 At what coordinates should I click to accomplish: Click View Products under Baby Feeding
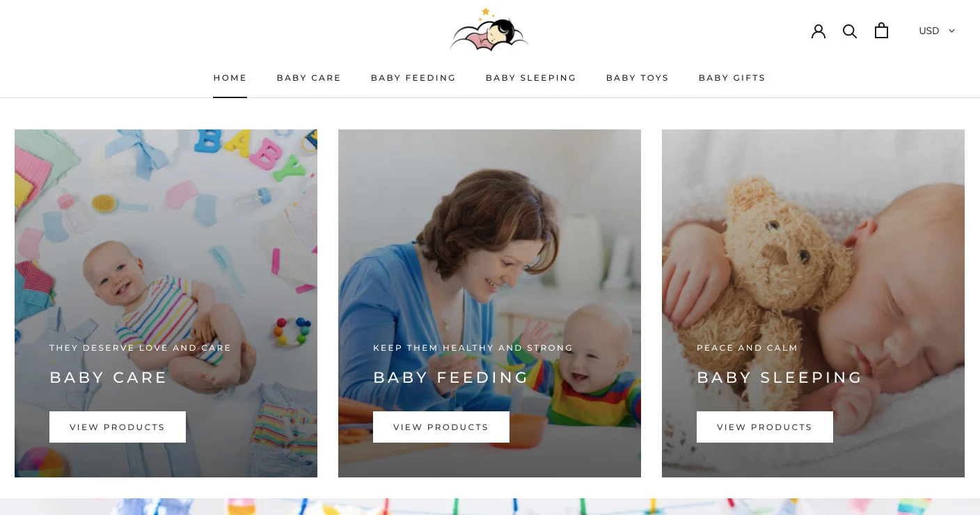coord(441,427)
